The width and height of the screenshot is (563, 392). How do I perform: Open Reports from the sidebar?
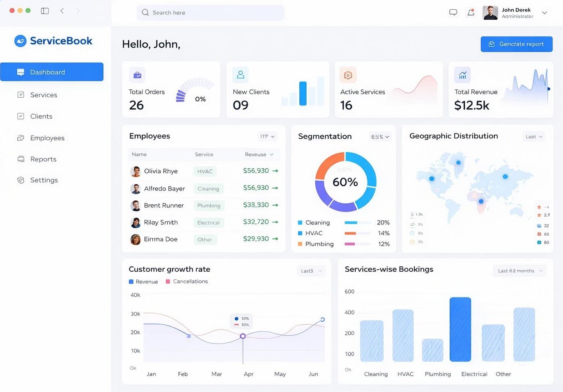tap(43, 159)
